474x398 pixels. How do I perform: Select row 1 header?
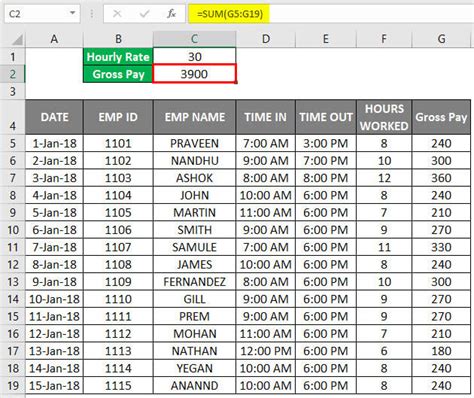(13, 57)
